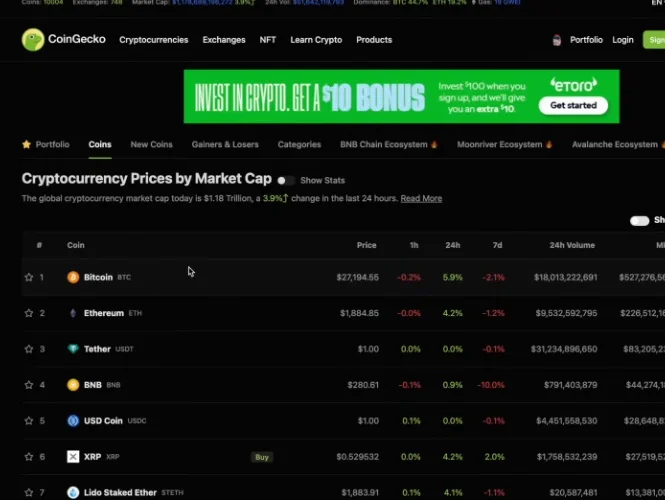Open the Cryptocurrencies menu
Screen dimensions: 665x500
154,40
